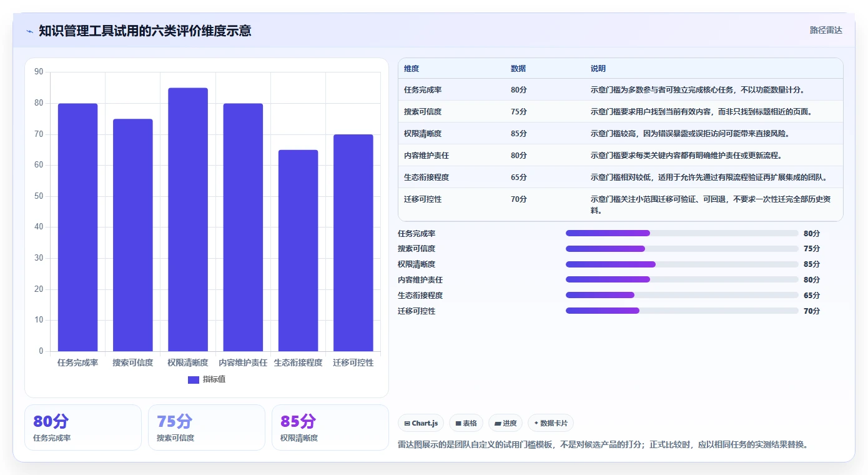Click the 65分 cell in the table

point(519,177)
